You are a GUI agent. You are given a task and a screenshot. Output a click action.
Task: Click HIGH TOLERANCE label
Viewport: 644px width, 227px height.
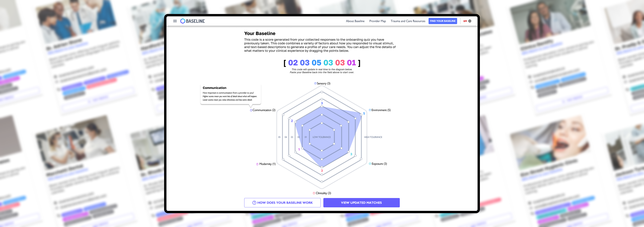(x=373, y=137)
